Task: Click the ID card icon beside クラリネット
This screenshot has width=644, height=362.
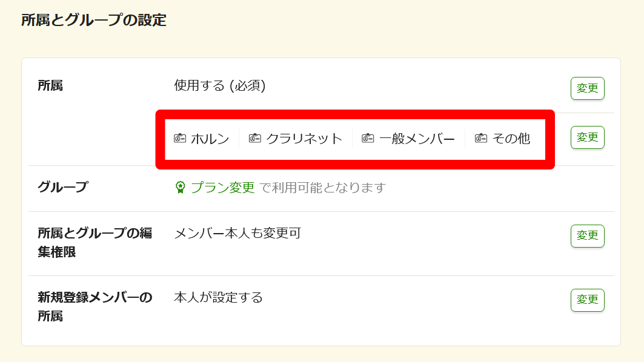Action: (255, 138)
